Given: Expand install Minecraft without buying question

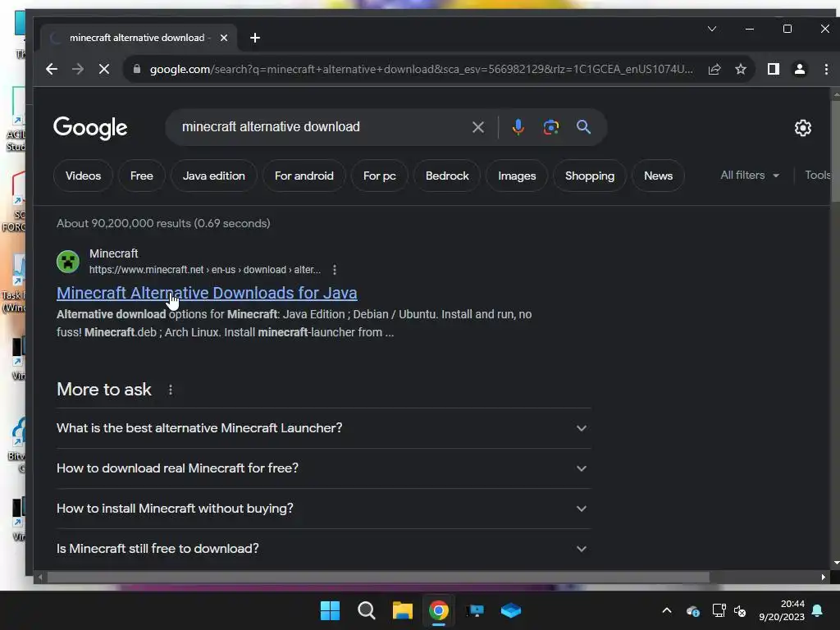Looking at the screenshot, I should [323, 509].
